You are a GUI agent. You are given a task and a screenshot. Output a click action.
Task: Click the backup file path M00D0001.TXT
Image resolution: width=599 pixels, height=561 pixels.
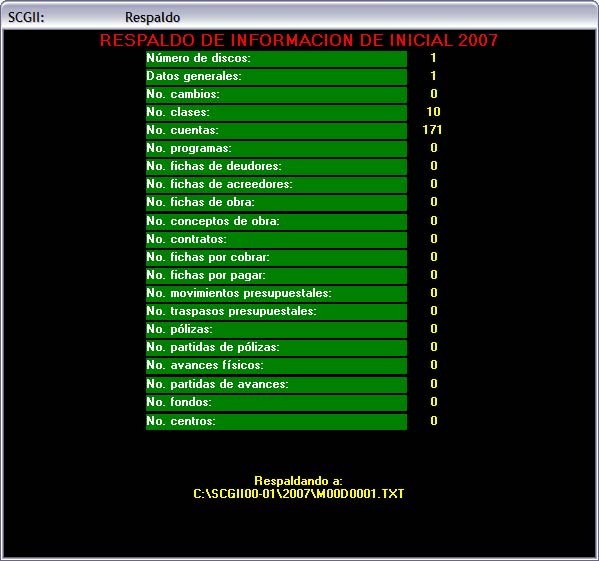pos(299,494)
